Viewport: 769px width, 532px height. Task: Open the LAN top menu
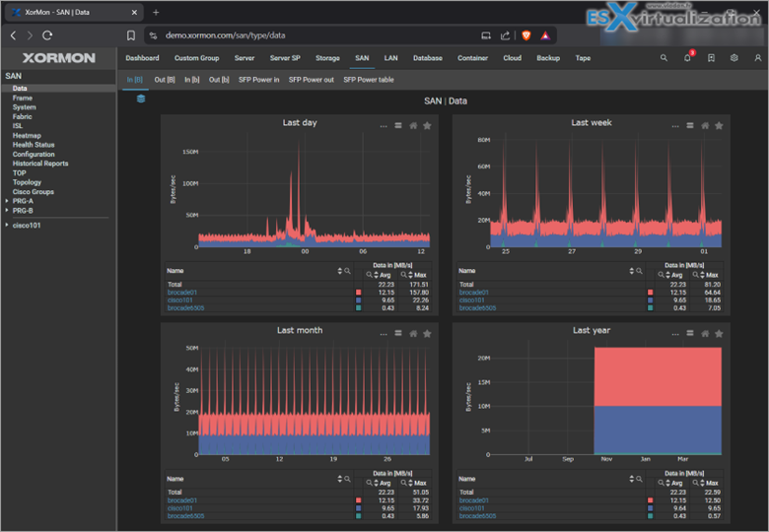[x=390, y=58]
